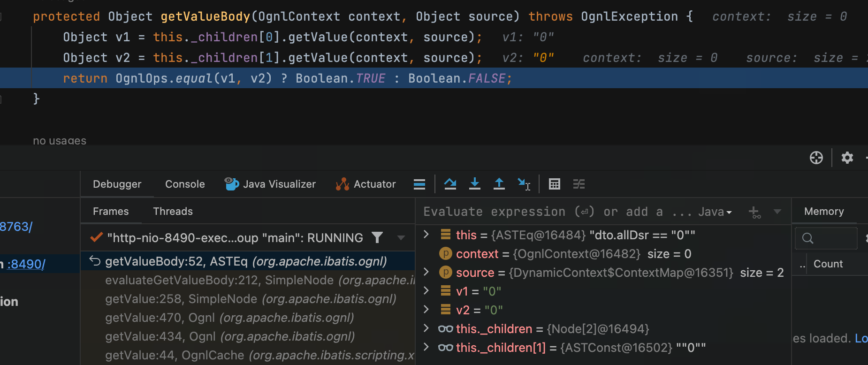
Task: Expand the this._children[1] ASTConst watch
Action: 426,347
